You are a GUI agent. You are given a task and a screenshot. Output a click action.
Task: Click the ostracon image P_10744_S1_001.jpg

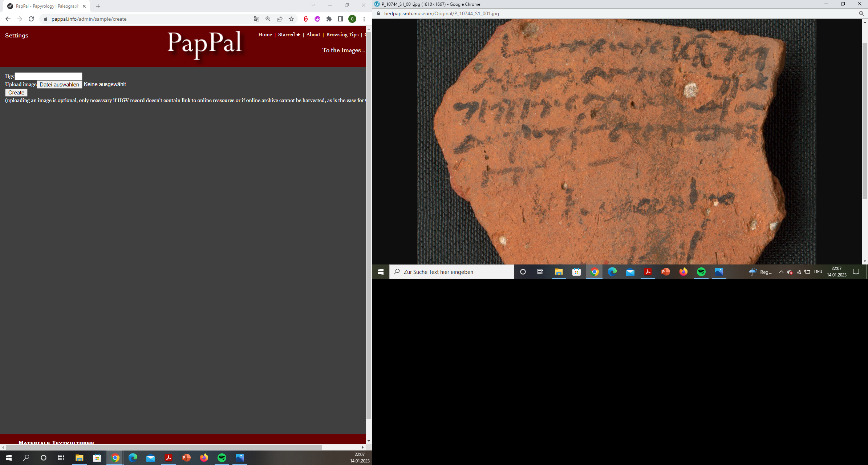pyautogui.click(x=616, y=142)
